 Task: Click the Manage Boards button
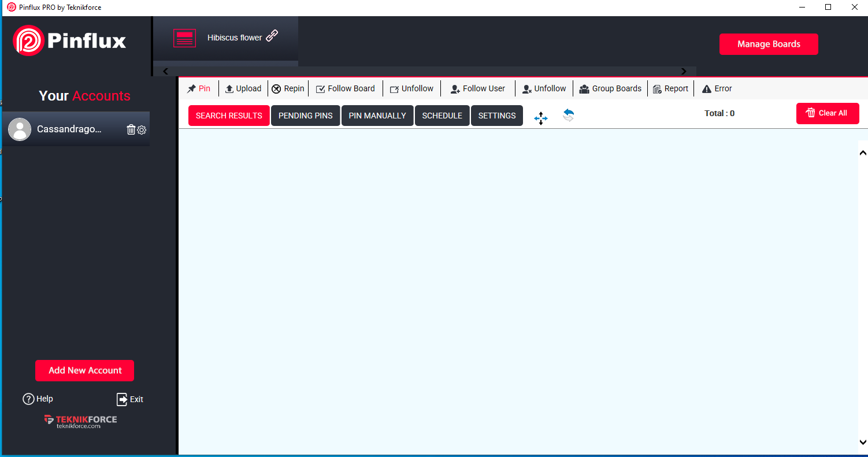[x=769, y=44]
